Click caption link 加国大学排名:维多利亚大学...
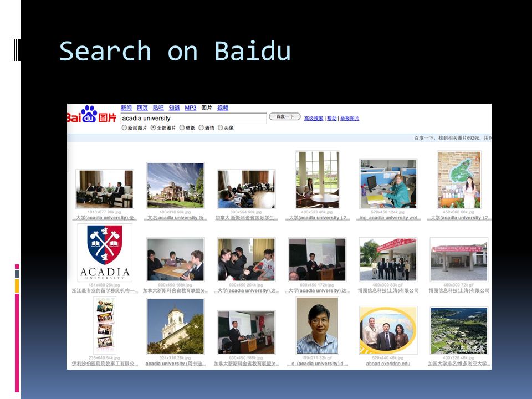 click(459, 364)
